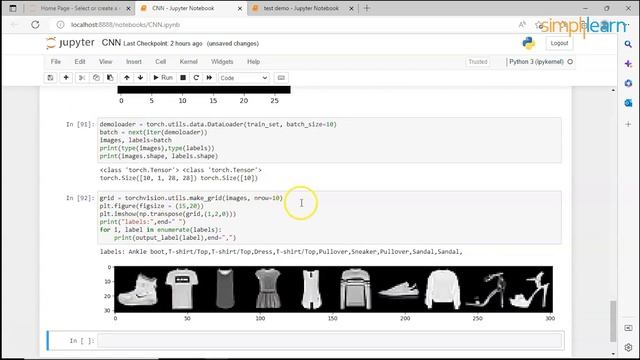
Task: Copy selected cells icon
Action: 96,78
